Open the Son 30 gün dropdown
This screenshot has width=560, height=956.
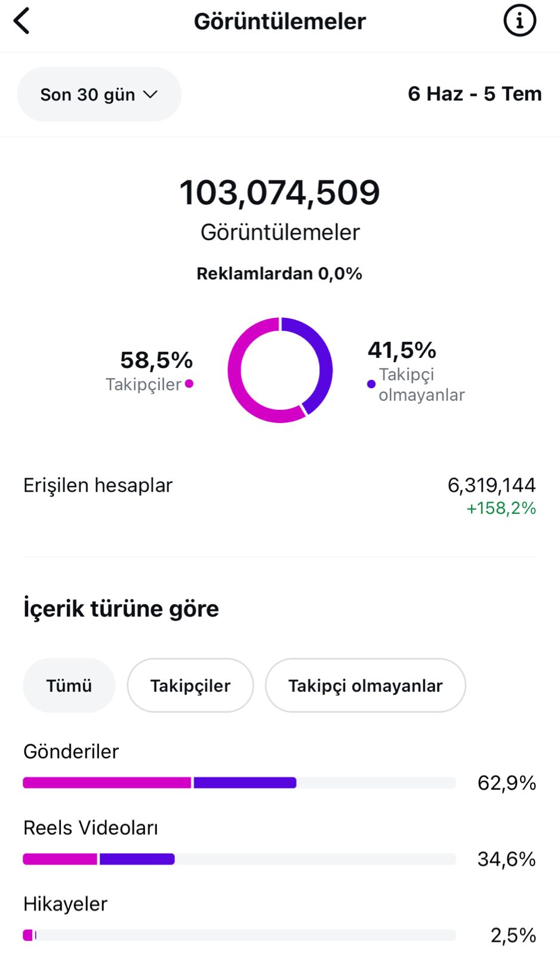99,94
